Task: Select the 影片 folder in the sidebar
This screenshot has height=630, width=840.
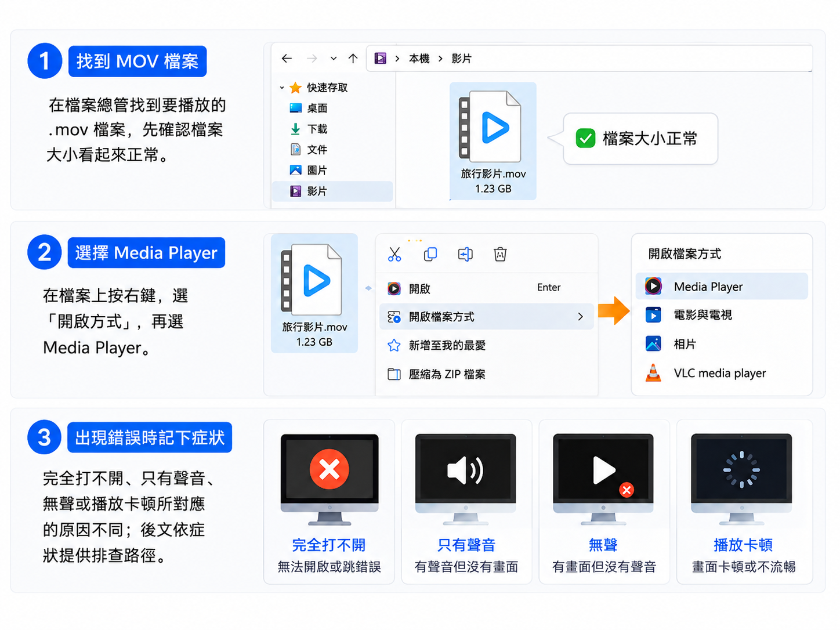Action: pyautogui.click(x=332, y=191)
